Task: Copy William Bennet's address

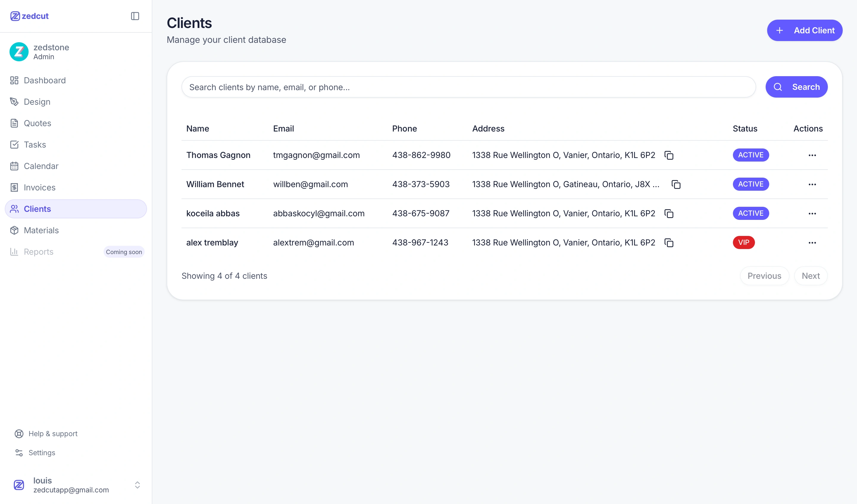Action: point(676,184)
